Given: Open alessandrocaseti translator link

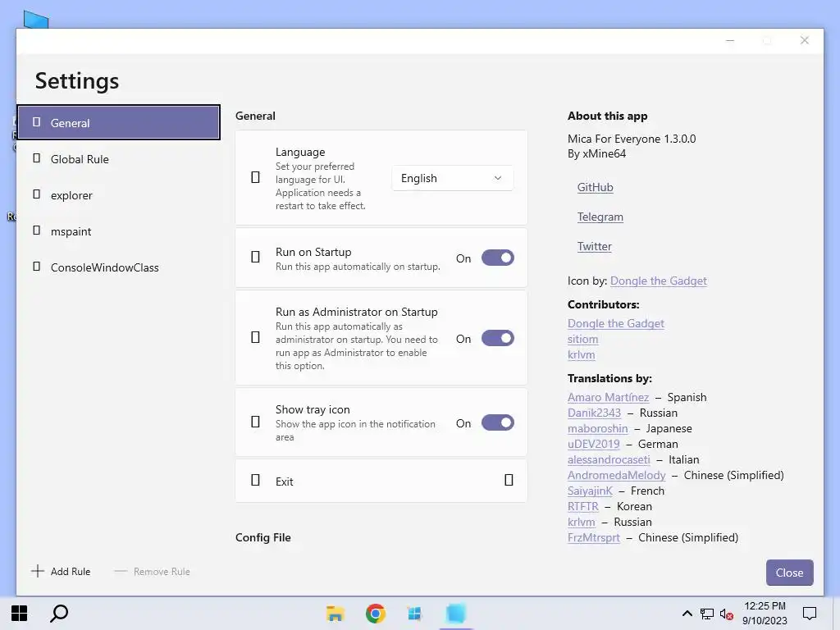Looking at the screenshot, I should [x=609, y=459].
